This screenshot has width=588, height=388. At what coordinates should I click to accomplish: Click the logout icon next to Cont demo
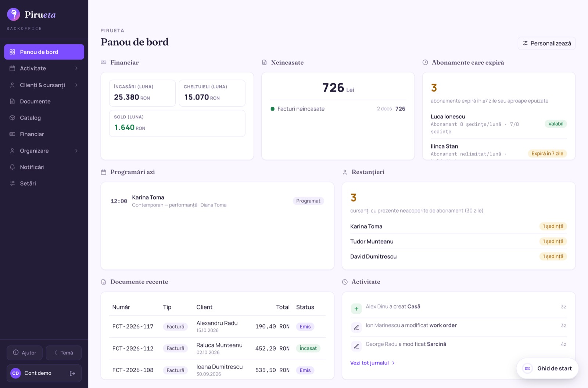72,373
